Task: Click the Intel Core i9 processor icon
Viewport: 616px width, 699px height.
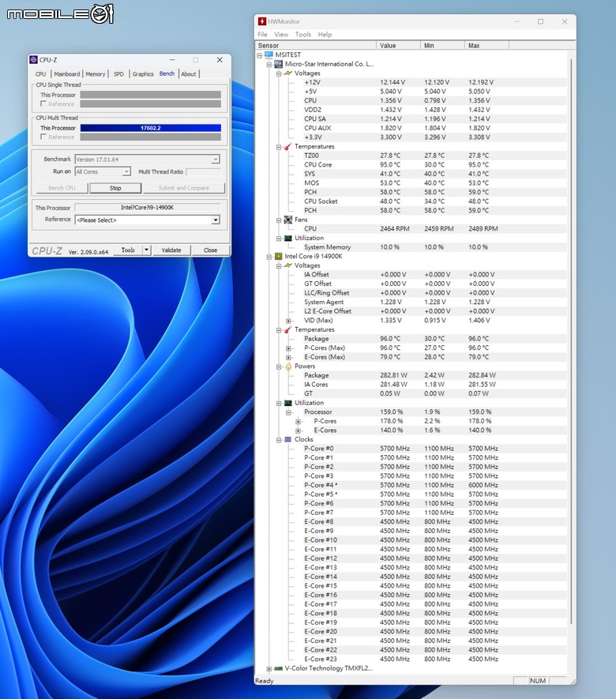Action: coord(279,257)
